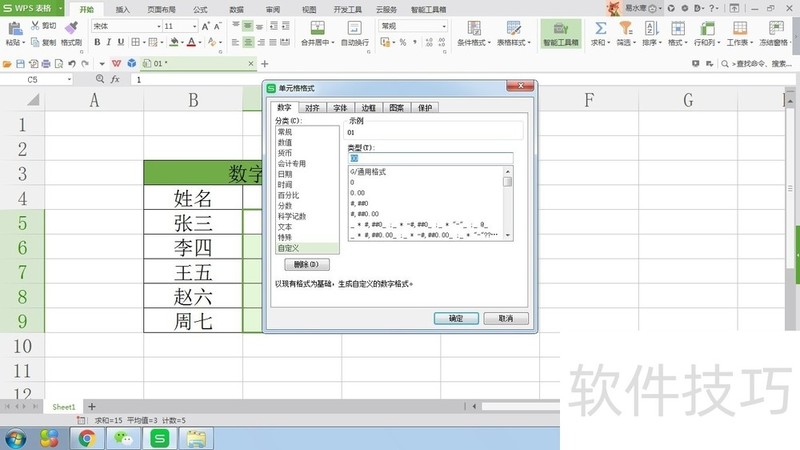The width and height of the screenshot is (800, 450).
Task: Open the font color dropdown arrow
Action: [x=200, y=43]
